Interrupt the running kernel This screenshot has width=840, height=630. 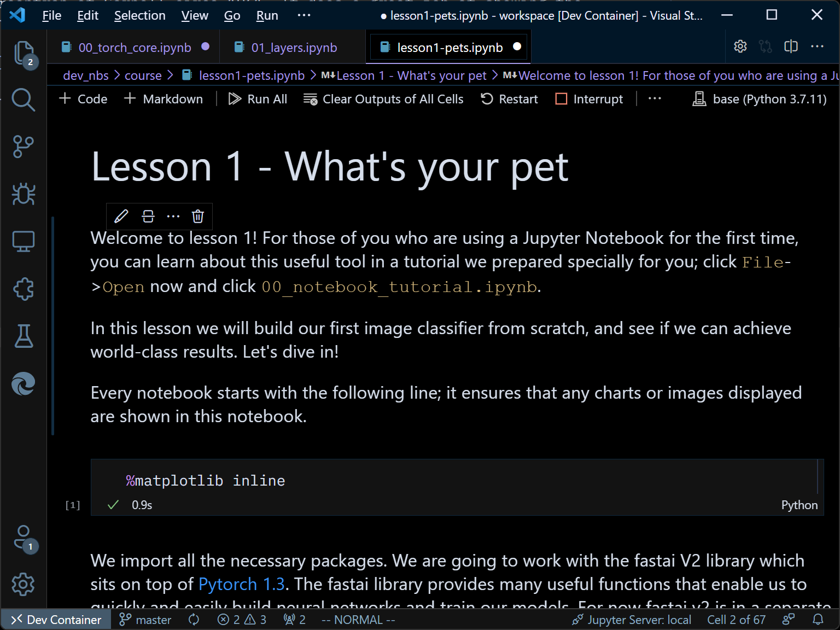[x=589, y=99]
